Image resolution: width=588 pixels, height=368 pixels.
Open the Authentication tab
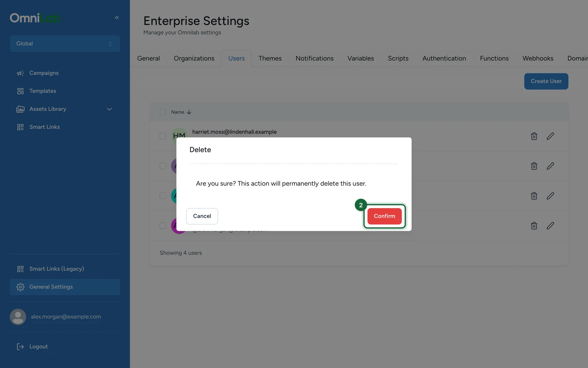click(x=444, y=59)
